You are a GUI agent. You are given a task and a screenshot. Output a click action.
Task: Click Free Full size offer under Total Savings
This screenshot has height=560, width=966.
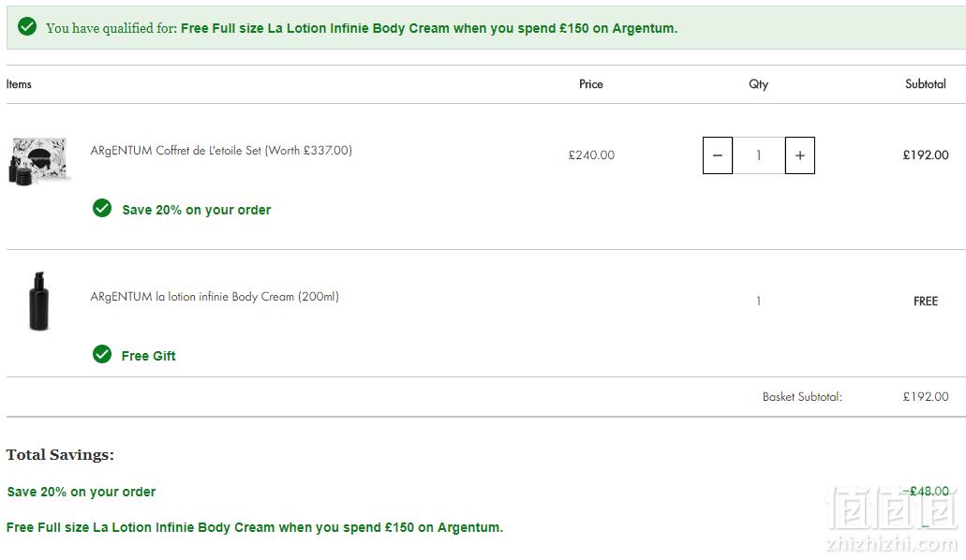tap(255, 527)
